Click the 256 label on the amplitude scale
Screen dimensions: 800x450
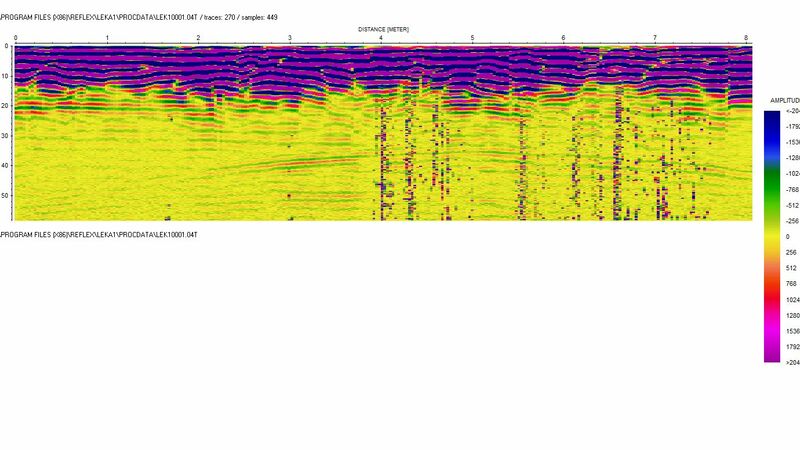(790, 252)
